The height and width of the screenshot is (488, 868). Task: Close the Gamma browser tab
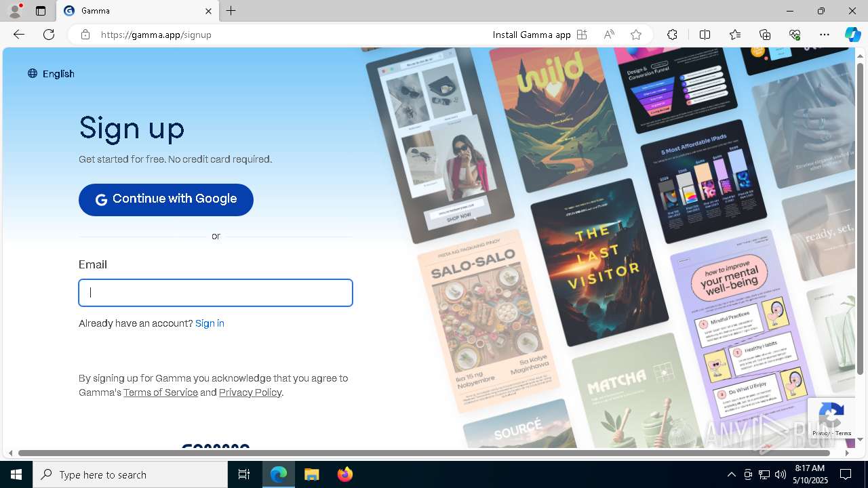coord(208,11)
